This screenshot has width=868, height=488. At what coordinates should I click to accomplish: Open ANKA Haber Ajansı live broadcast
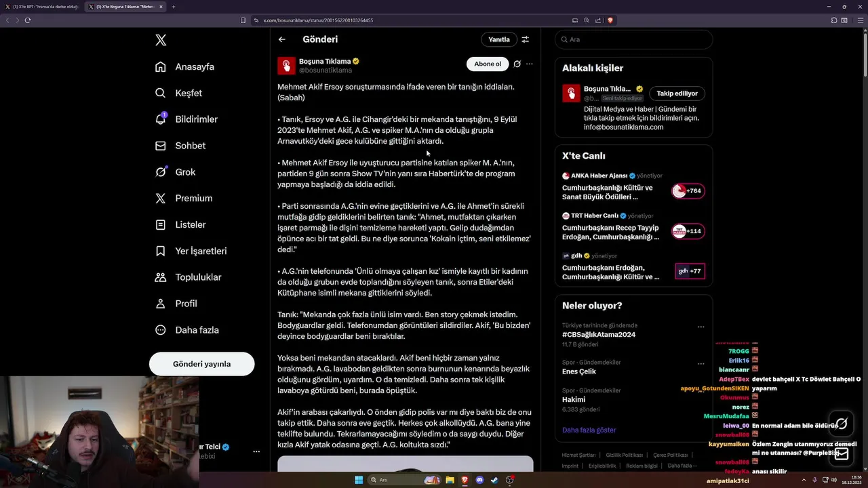(x=633, y=186)
